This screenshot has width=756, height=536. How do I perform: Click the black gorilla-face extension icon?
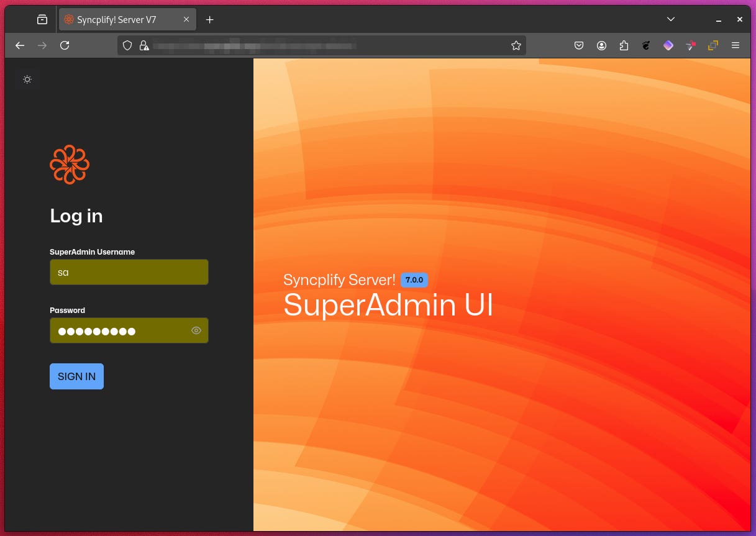(646, 45)
